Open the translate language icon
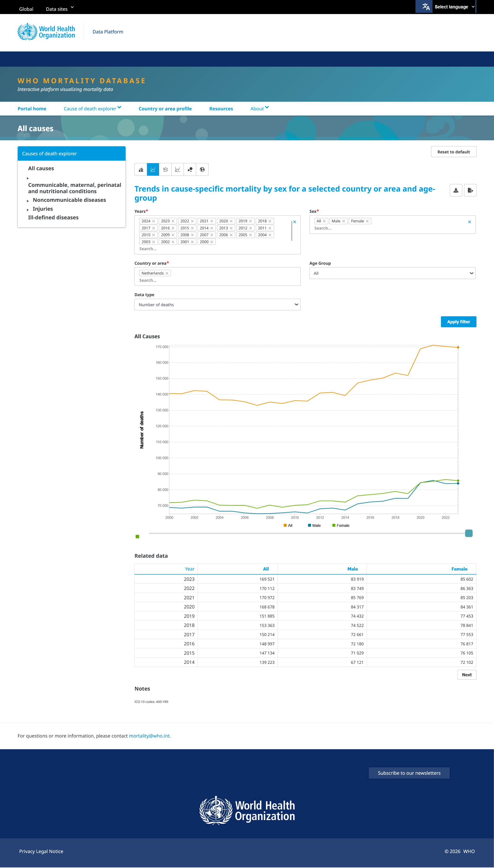Viewport: 494px width, 868px height. [426, 7]
